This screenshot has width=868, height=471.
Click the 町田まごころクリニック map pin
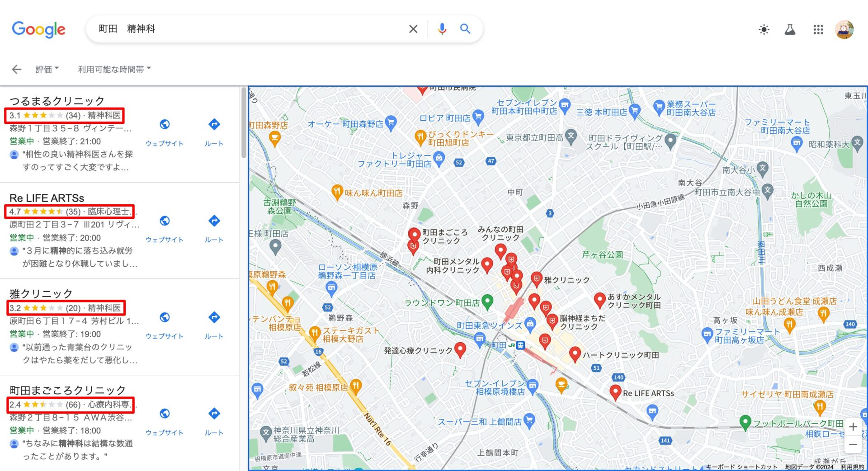click(x=414, y=234)
